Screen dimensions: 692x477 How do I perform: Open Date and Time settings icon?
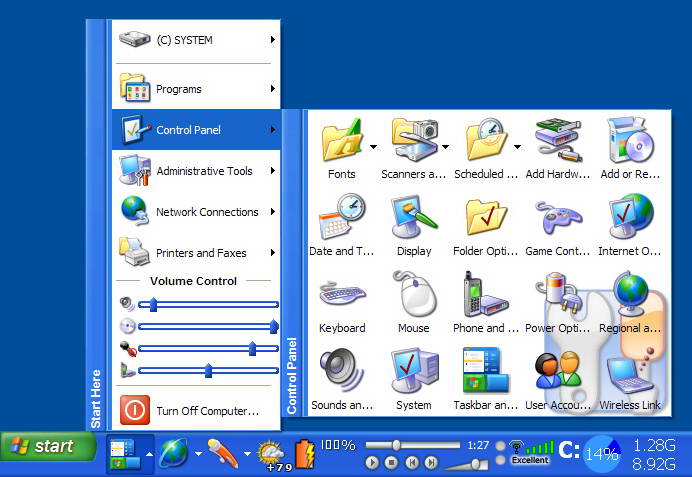click(342, 216)
